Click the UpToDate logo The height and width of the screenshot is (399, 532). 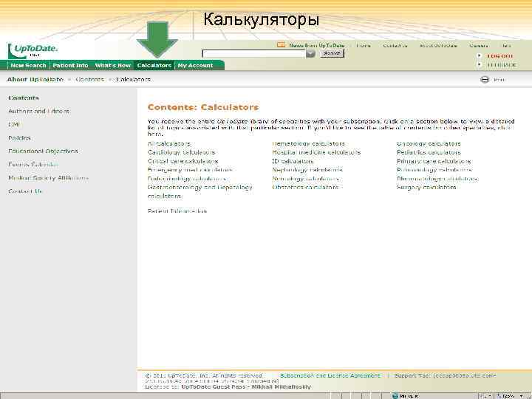(x=33, y=50)
